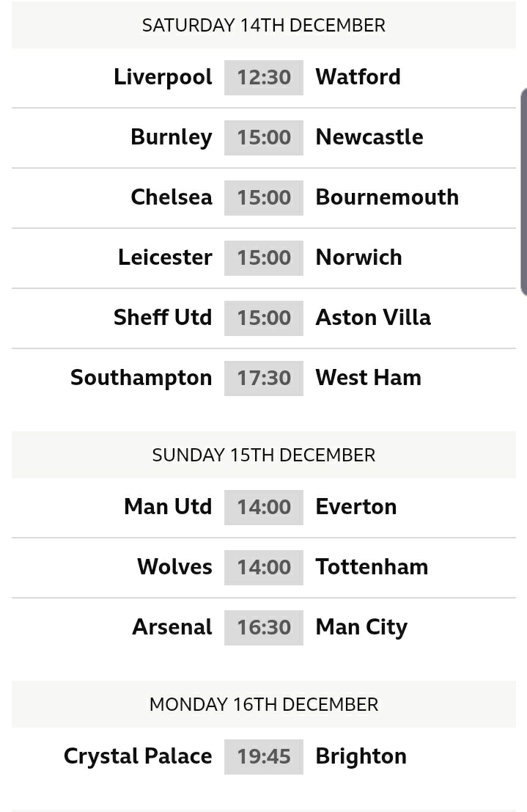Click the Liverpool team name
Screen dimensions: 527x812
click(x=163, y=77)
